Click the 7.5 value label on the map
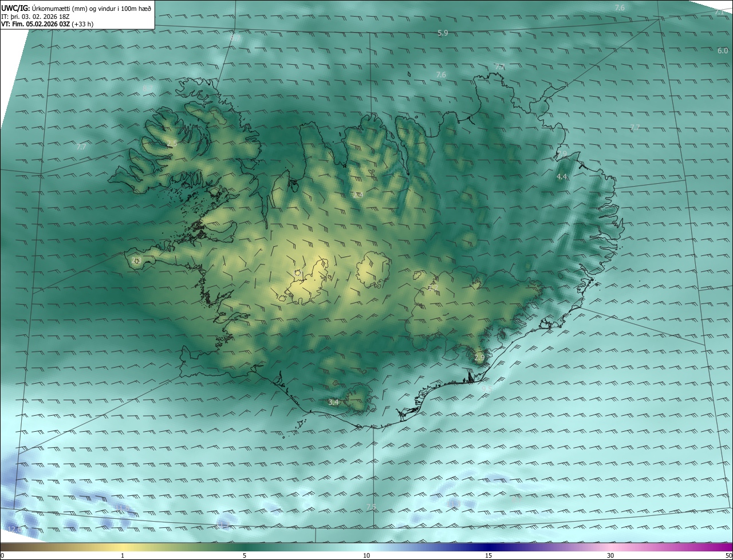The image size is (733, 560). (x=371, y=507)
